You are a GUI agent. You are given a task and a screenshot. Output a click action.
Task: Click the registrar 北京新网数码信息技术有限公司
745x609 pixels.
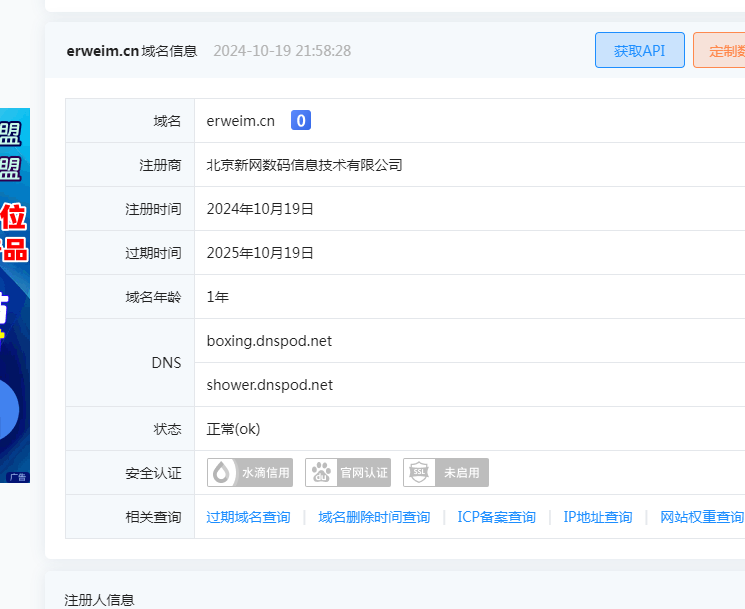pos(304,165)
